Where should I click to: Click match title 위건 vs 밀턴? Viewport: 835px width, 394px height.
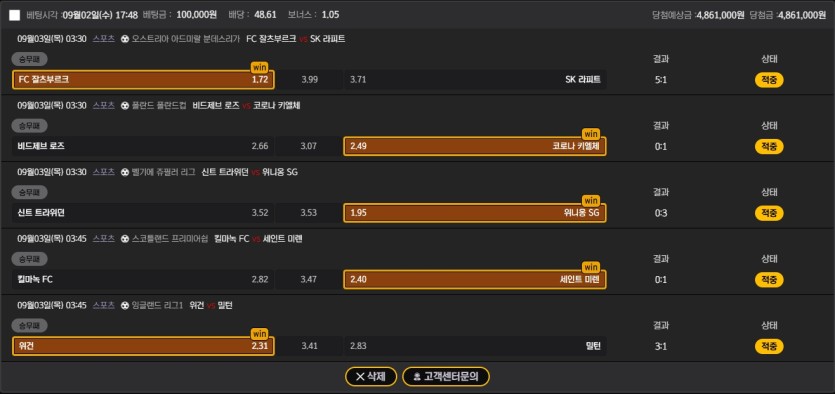pos(211,306)
